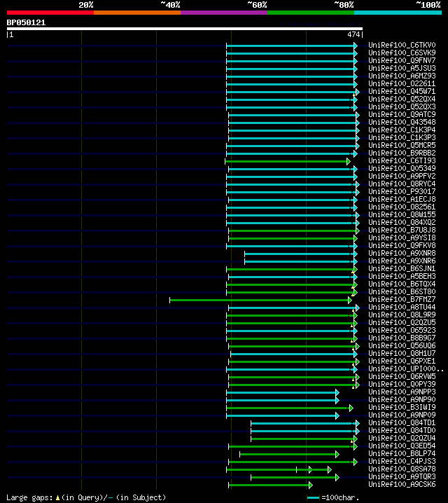Image resolution: width=448 pixels, height=503 pixels.
Task: Click the purple ~60% identity legend segment
Action: pyautogui.click(x=224, y=13)
